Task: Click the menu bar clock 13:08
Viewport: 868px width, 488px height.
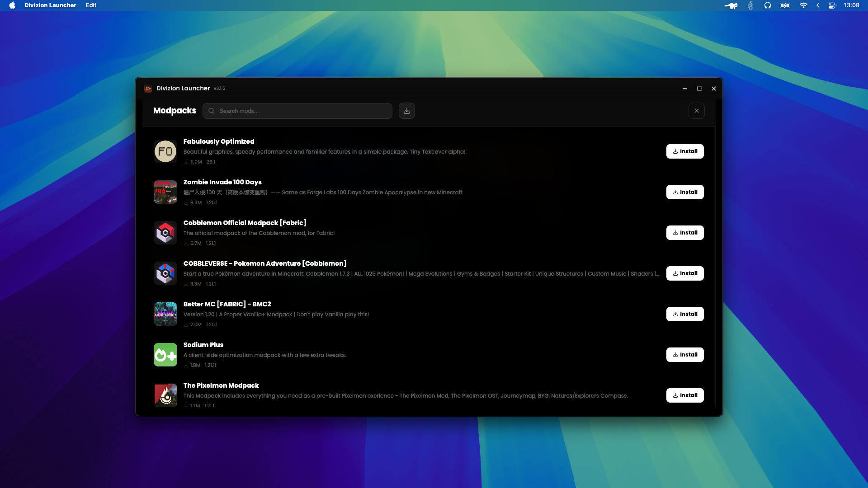Action: point(851,5)
